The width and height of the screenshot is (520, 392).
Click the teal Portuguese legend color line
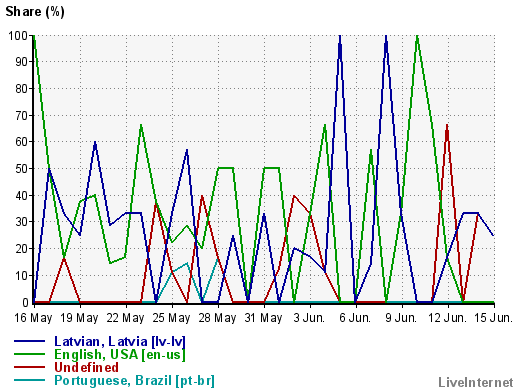[29, 380]
